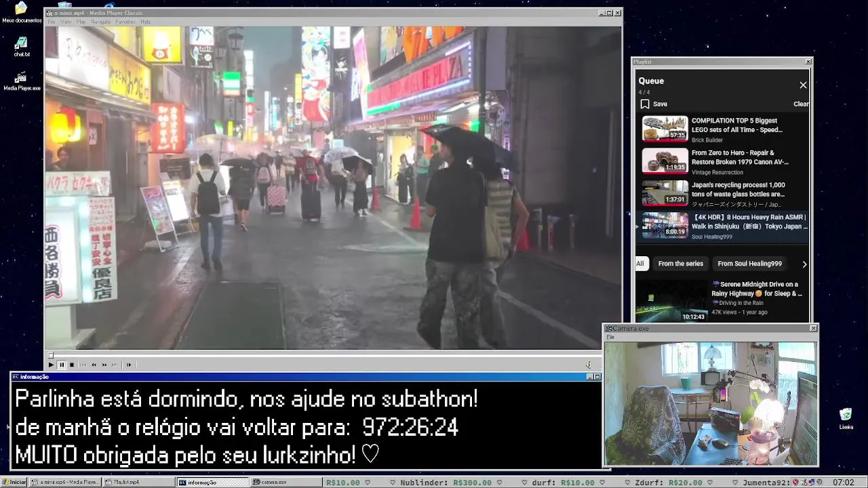Select the 'From Soul Healing999' filter chip
868x488 pixels.
(750, 264)
